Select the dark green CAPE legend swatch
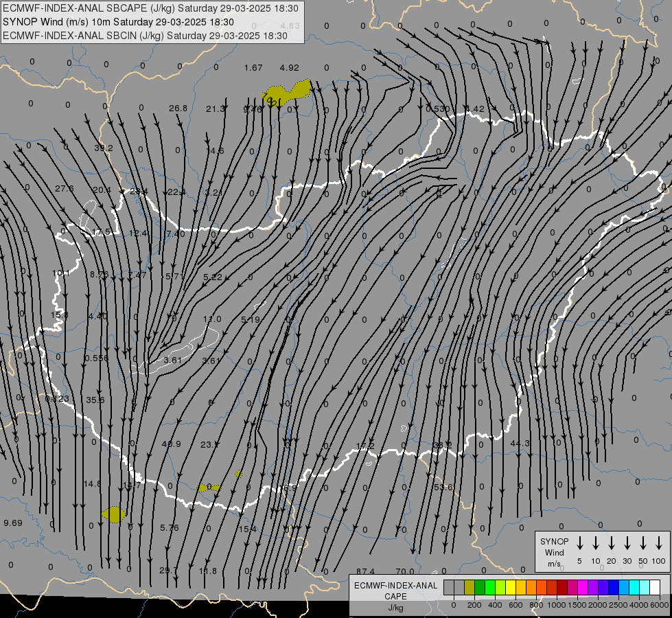 (x=480, y=587)
